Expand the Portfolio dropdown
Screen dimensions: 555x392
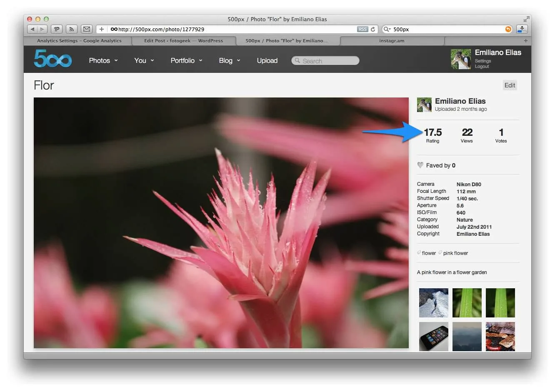[x=186, y=60]
